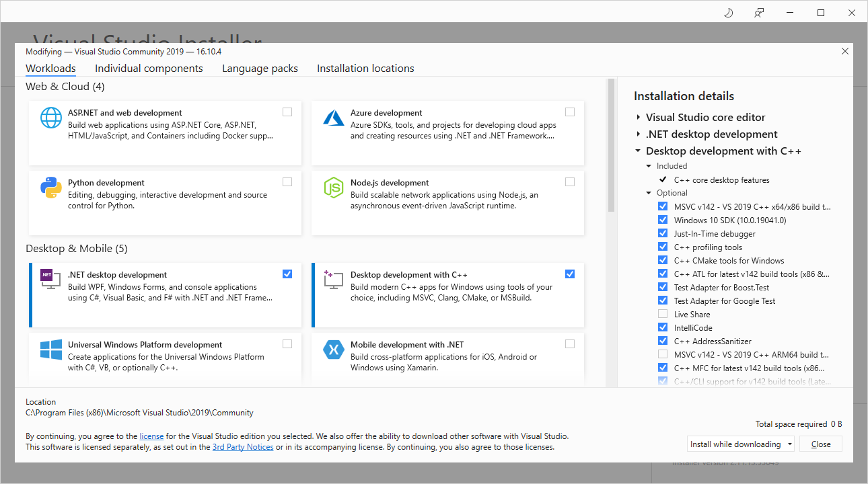Click the Desktop & Mobile (5) heading

(x=77, y=249)
